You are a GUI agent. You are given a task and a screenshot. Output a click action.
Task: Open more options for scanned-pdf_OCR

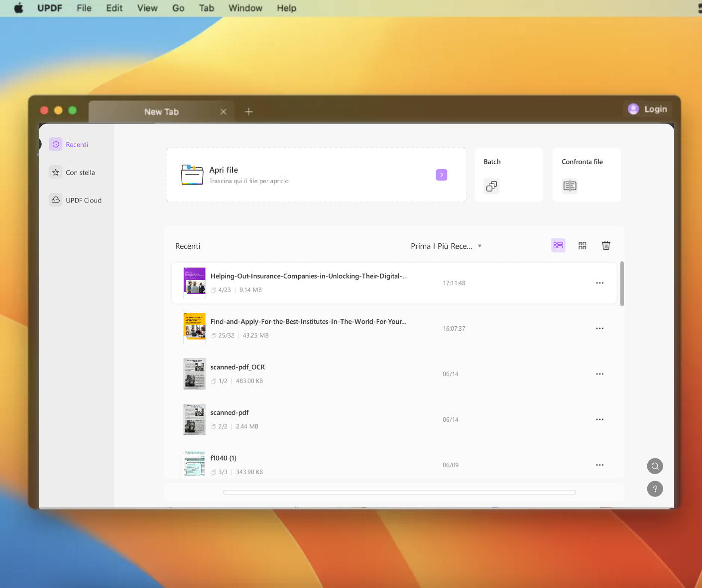point(599,374)
